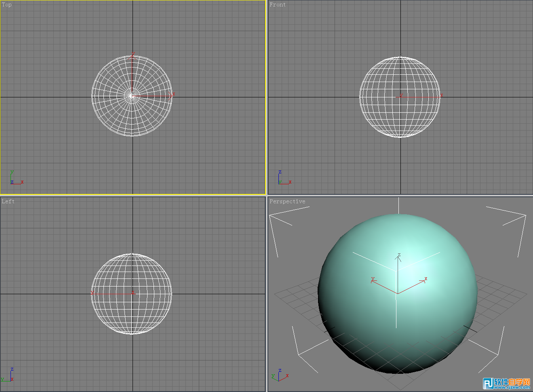Click the Left viewport label
This screenshot has width=533, height=392.
[8, 201]
